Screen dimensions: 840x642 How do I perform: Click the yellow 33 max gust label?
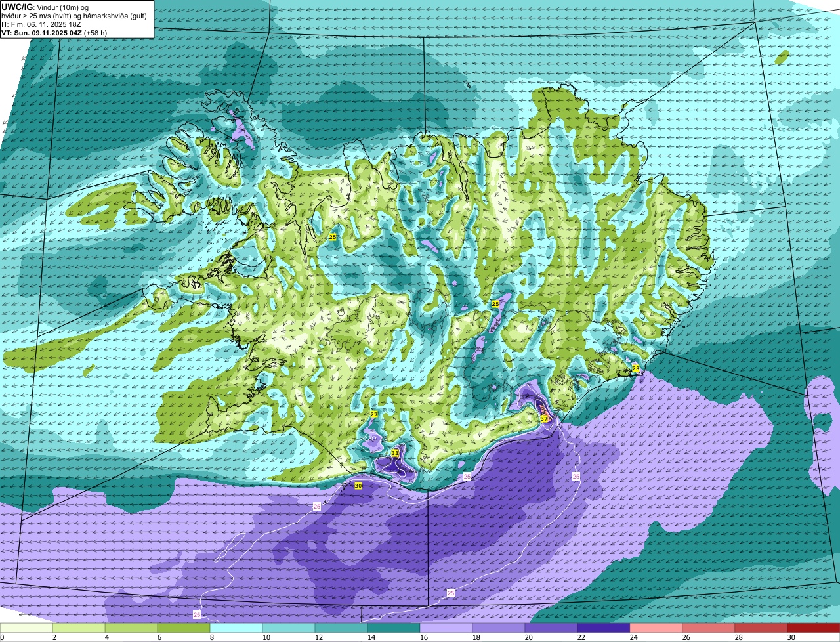(395, 453)
